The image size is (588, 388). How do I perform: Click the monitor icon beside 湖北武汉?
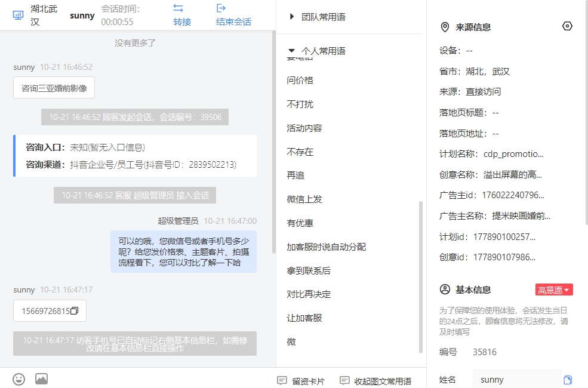click(18, 15)
